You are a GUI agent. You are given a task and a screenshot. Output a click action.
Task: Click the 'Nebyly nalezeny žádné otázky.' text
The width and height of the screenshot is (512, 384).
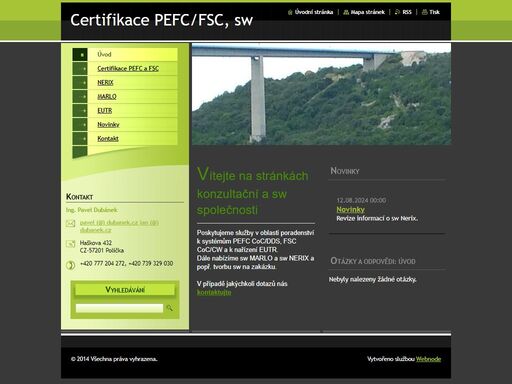tap(373, 279)
